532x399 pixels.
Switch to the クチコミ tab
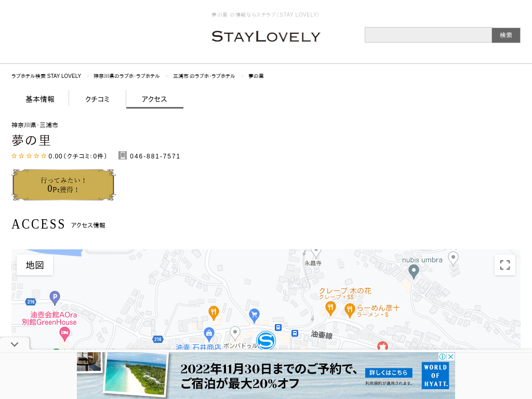[x=97, y=99]
